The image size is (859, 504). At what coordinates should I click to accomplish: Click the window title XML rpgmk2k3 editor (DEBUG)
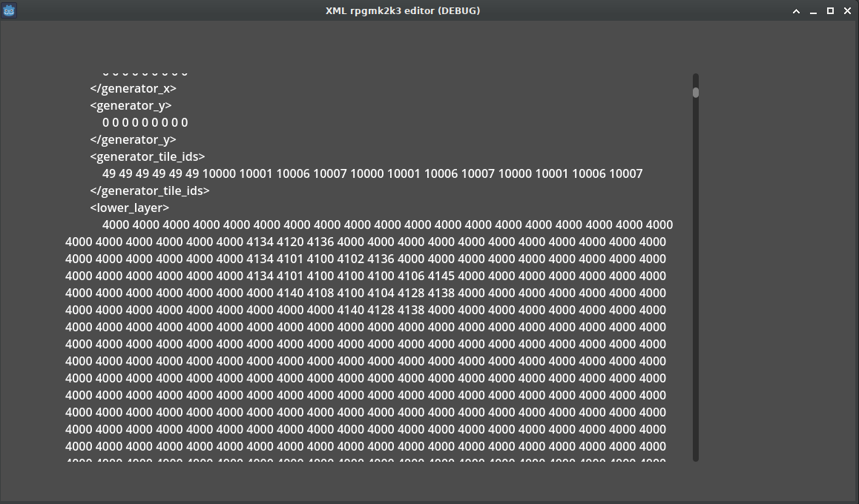403,11
